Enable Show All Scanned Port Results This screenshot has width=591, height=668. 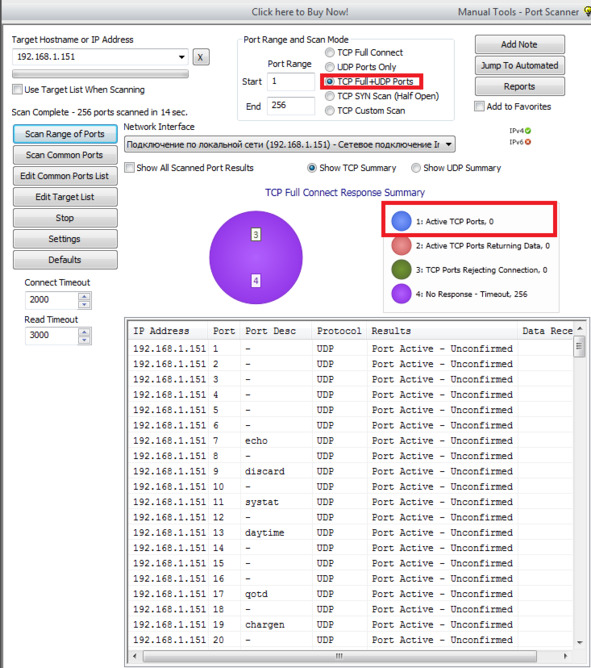pos(130,167)
